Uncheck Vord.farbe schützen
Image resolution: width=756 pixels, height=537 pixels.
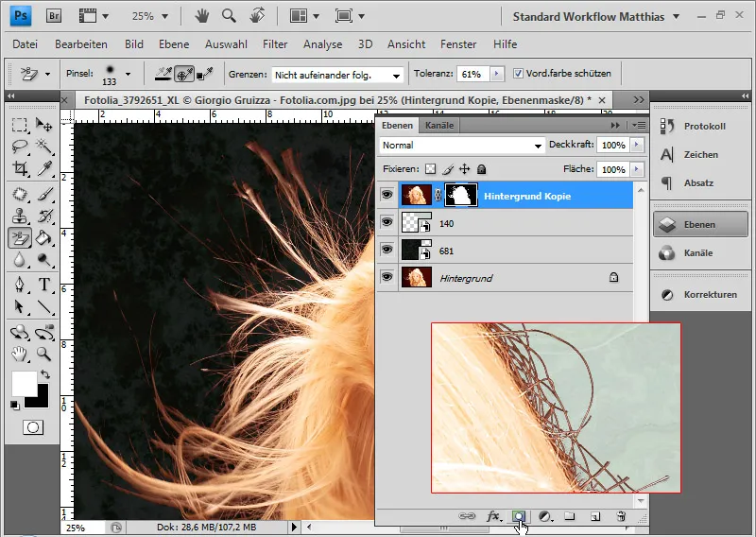[x=518, y=74]
